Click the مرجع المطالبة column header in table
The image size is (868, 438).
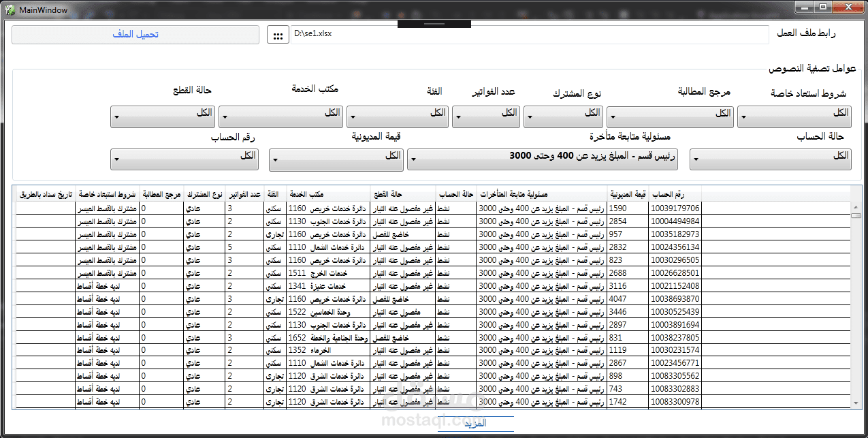(x=161, y=193)
